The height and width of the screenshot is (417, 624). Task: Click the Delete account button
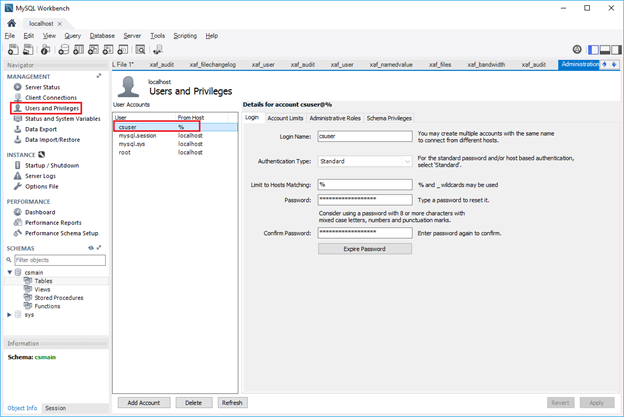pyautogui.click(x=193, y=403)
